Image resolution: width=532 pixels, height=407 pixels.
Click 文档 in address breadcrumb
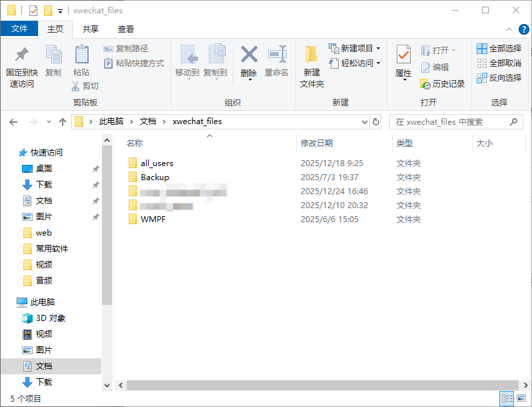pos(148,121)
